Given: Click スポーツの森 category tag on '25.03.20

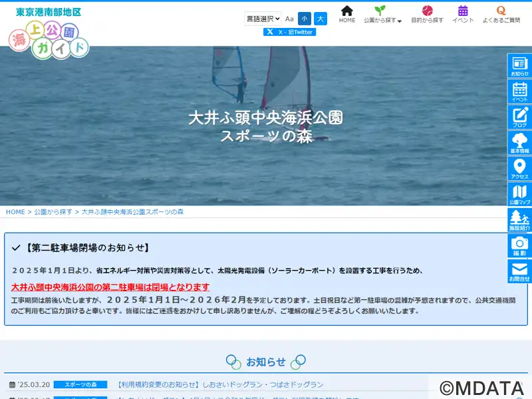Looking at the screenshot, I should tap(80, 385).
